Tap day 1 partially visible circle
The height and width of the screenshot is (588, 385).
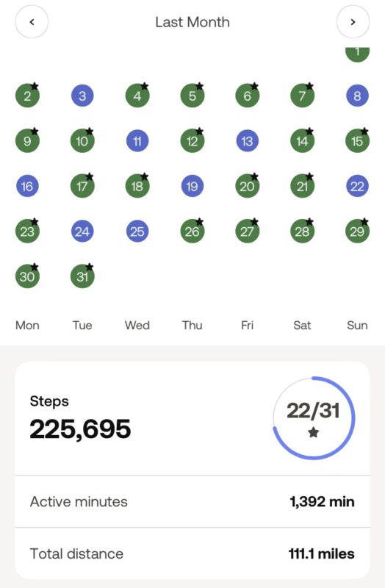coord(357,54)
